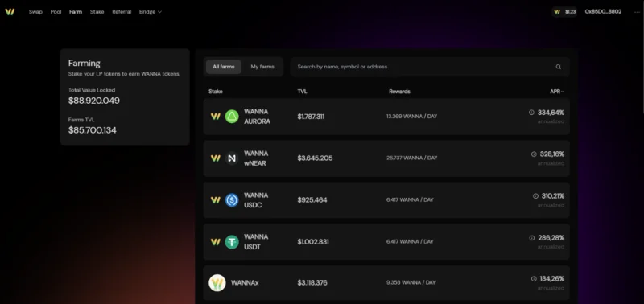Click the APR info icon next to 134,26%

pyautogui.click(x=534, y=279)
